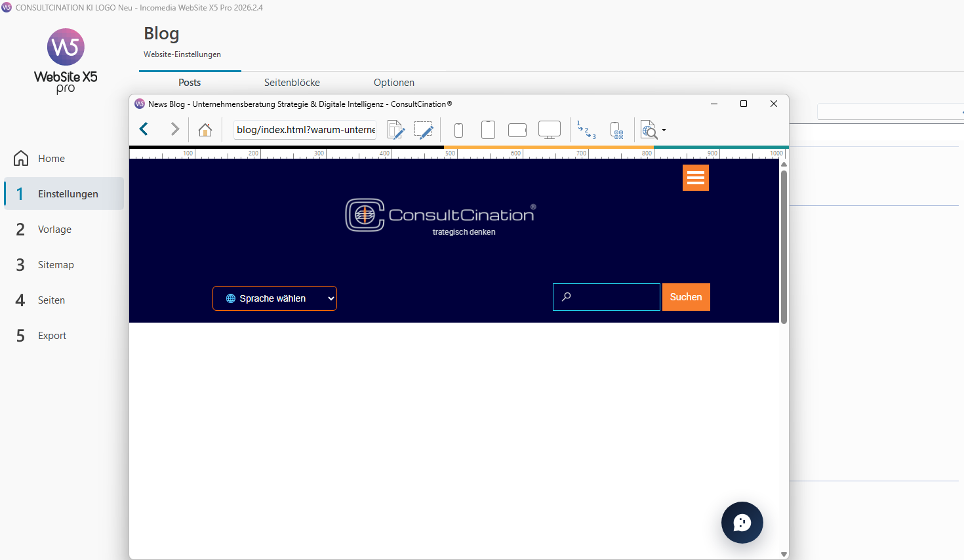Switch preview to landscape tablet viewport
Image resolution: width=964 pixels, height=560 pixels.
point(517,130)
